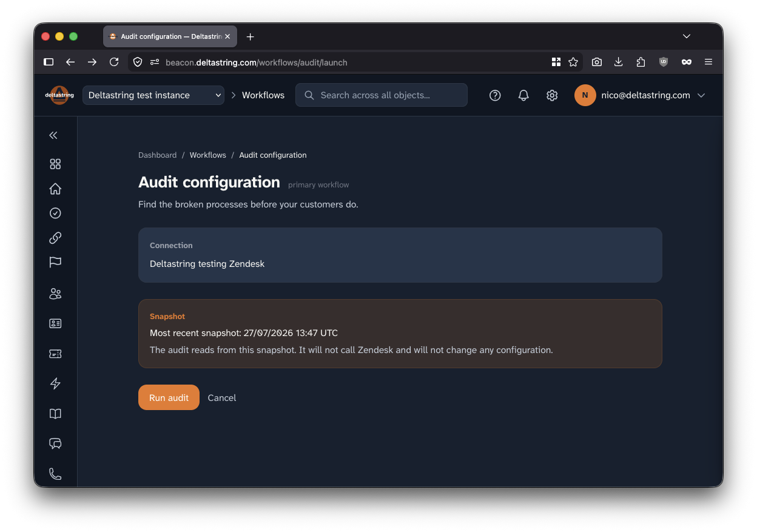This screenshot has height=532, width=757.
Task: Open the help question mark icon
Action: pos(495,95)
